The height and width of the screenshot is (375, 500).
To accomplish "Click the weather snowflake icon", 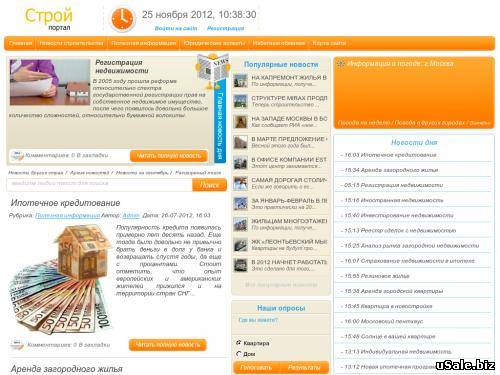I will pyautogui.click(x=341, y=64).
